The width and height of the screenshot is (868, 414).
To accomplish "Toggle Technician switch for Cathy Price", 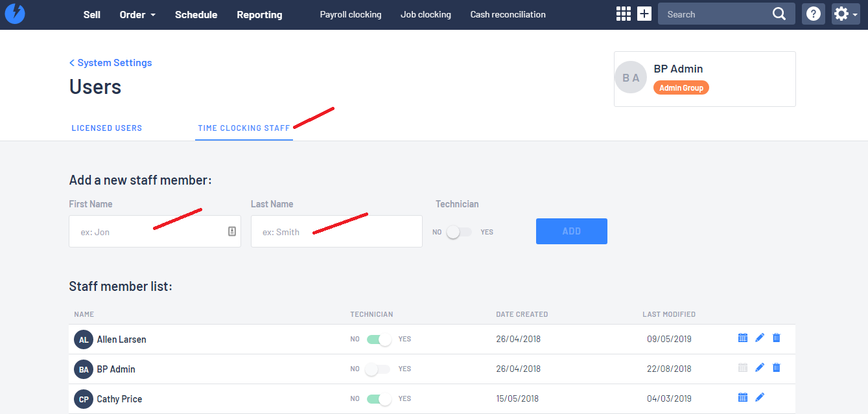I will point(379,399).
